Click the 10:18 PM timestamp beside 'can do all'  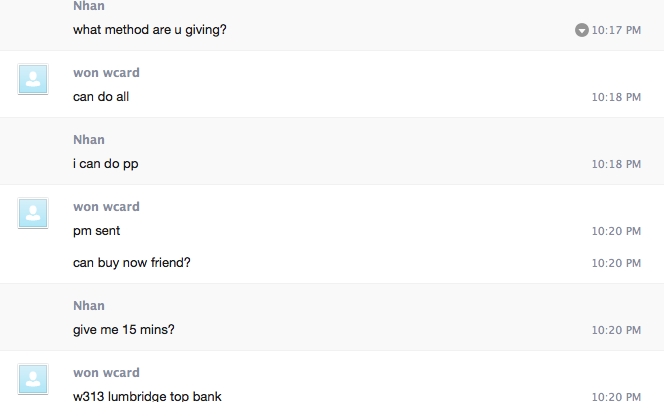click(x=616, y=97)
